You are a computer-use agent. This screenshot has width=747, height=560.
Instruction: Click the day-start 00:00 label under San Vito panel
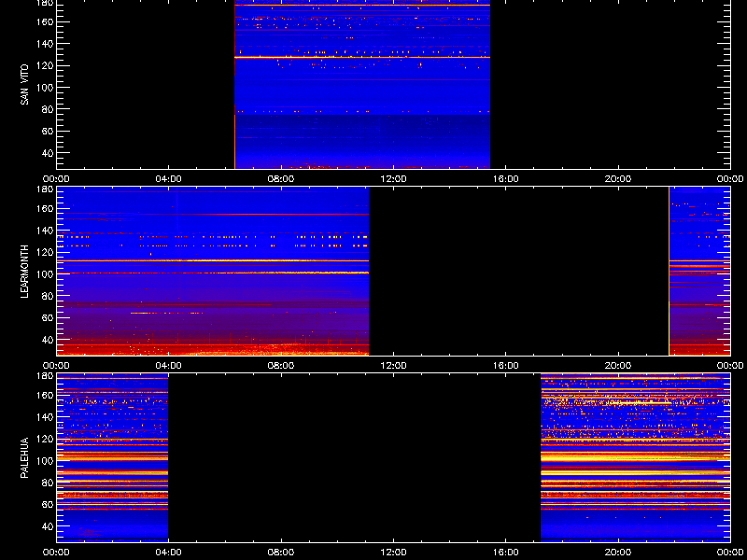56,179
